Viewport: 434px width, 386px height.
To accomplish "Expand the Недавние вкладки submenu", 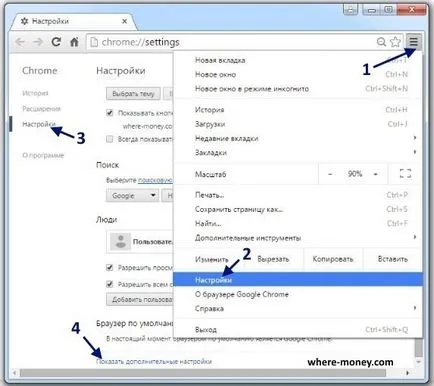I will click(297, 138).
